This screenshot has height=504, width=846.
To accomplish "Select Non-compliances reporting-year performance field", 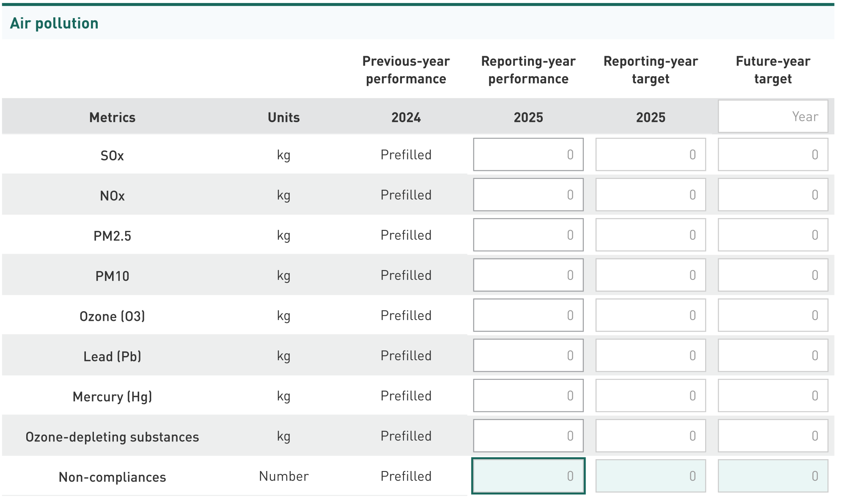I will tap(528, 476).
